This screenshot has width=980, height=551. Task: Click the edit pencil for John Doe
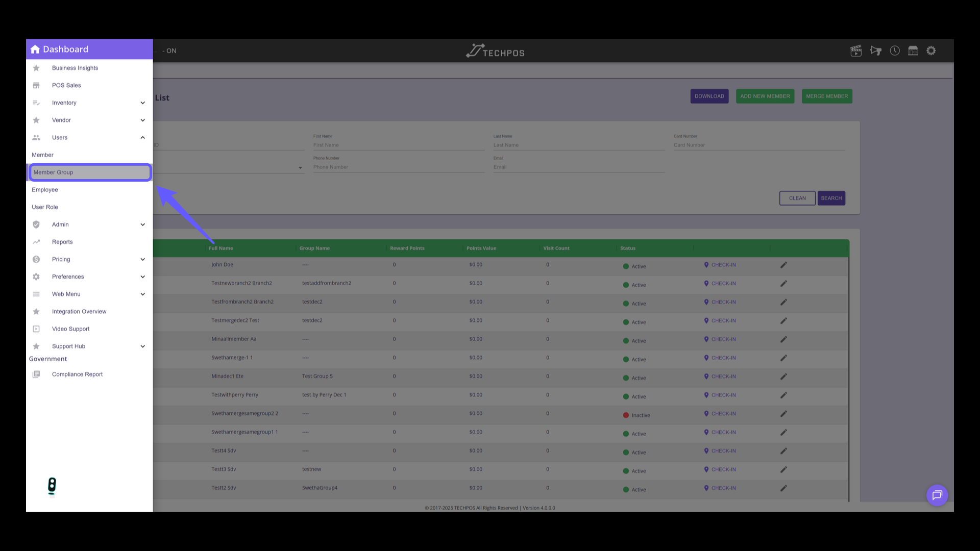(783, 265)
